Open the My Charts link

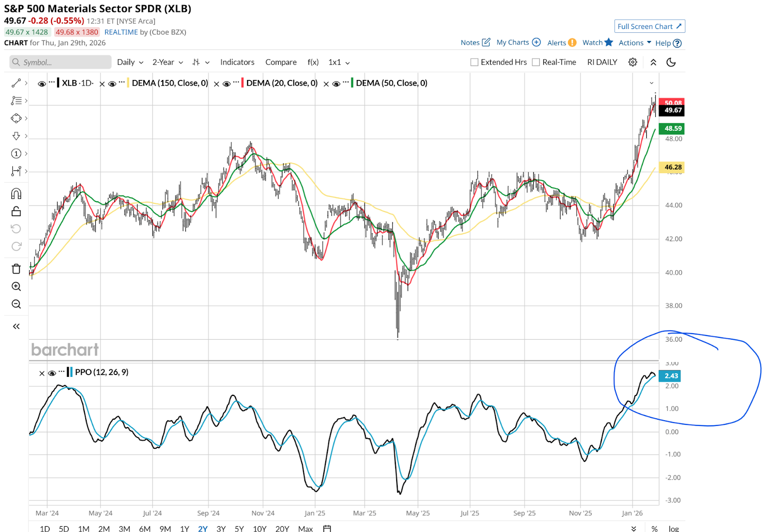(518, 42)
